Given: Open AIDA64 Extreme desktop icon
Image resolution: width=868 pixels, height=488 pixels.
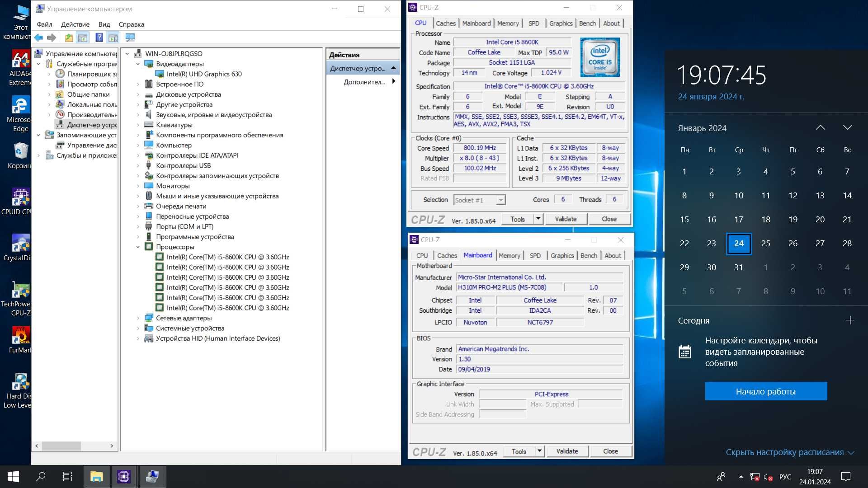Looking at the screenshot, I should (20, 68).
